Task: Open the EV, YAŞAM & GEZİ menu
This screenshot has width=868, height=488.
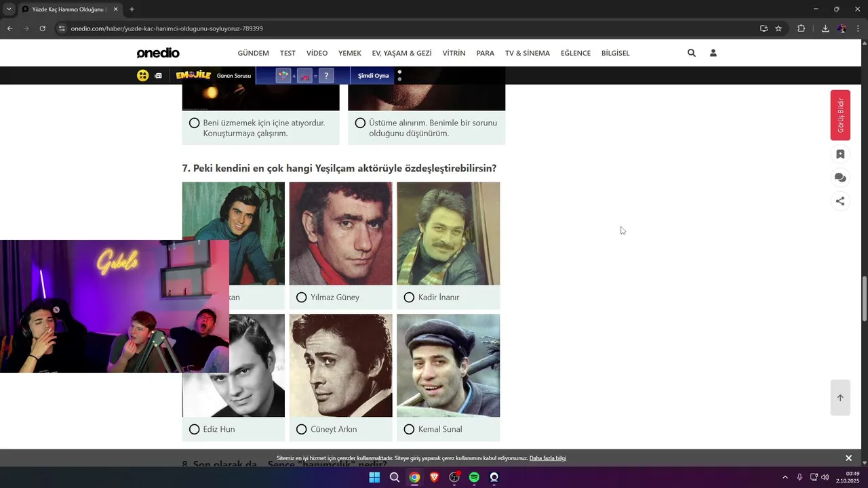Action: pyautogui.click(x=401, y=53)
